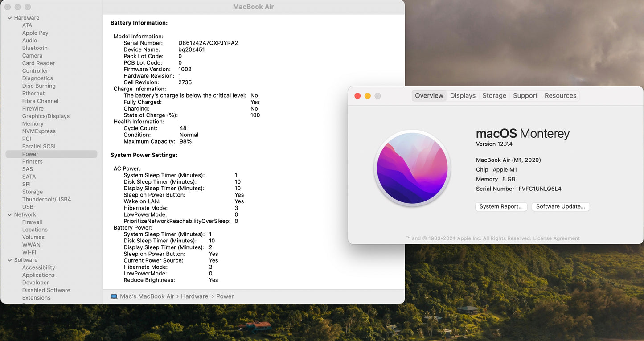Image resolution: width=644 pixels, height=341 pixels.
Task: Click the laptop icon in path bar
Action: coord(114,296)
